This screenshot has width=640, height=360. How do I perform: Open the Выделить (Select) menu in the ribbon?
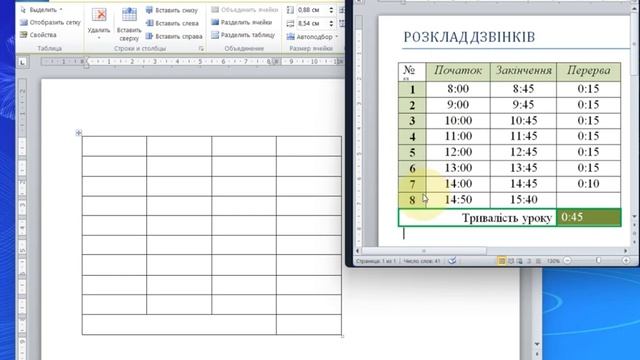[42, 9]
